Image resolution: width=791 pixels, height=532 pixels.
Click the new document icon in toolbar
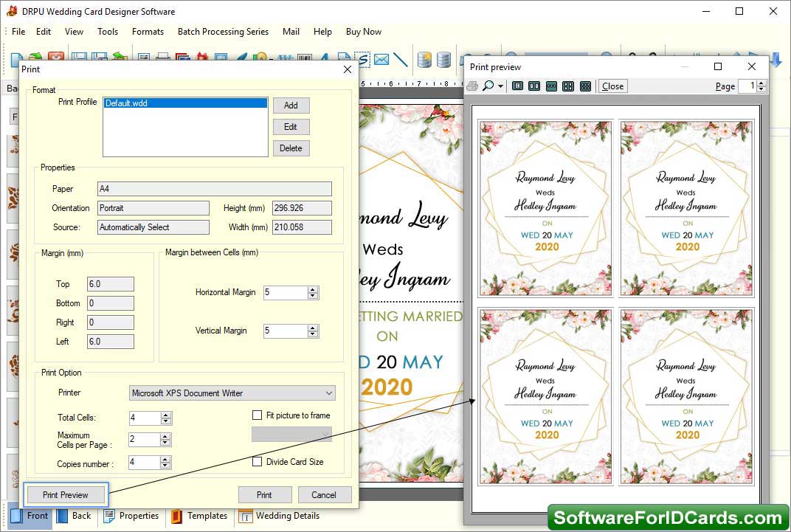tap(16, 60)
